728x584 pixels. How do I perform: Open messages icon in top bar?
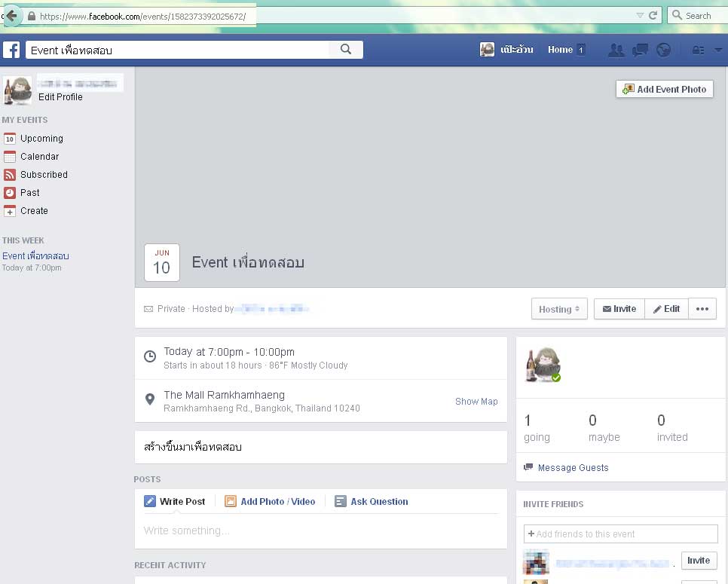(x=640, y=50)
